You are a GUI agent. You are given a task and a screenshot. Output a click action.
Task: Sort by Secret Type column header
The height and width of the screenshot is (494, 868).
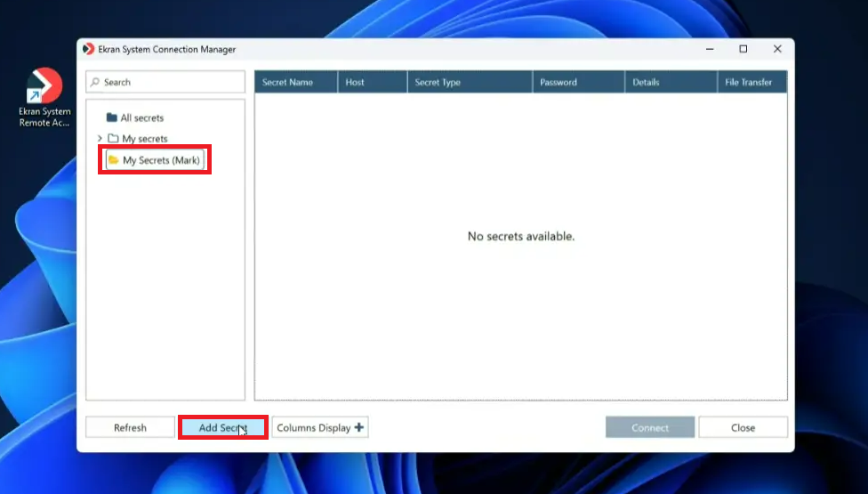pos(438,82)
